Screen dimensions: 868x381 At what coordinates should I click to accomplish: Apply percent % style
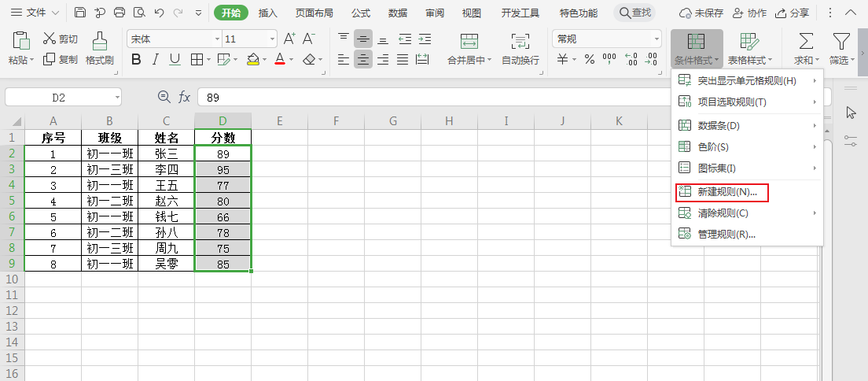pyautogui.click(x=590, y=59)
